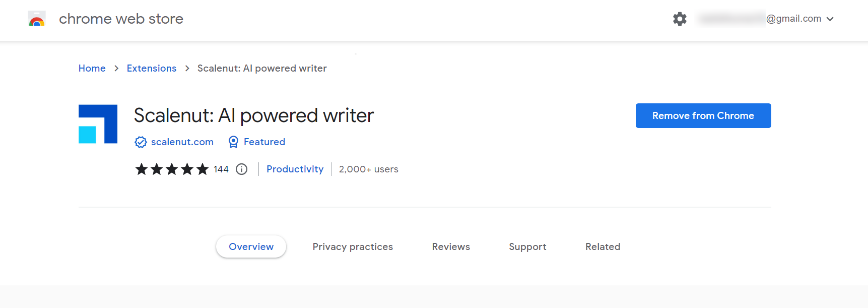The image size is (868, 308).
Task: Return to Home via breadcrumb
Action: tap(92, 68)
